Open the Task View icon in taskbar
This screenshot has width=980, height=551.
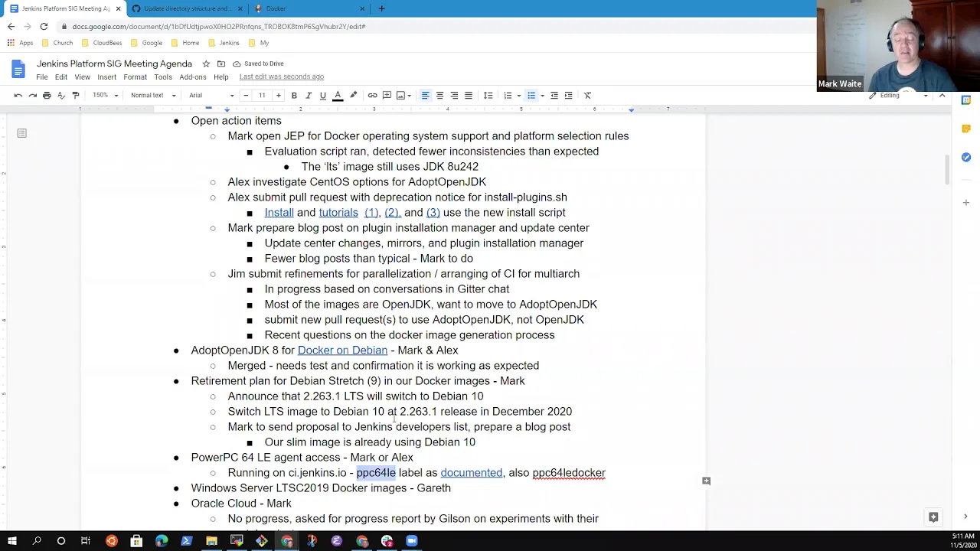86,541
